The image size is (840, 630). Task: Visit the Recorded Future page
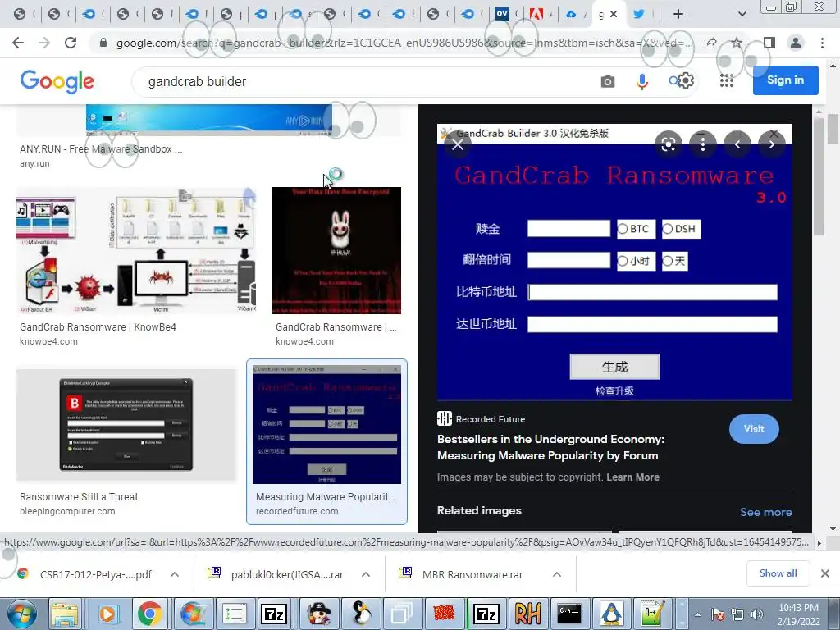click(754, 428)
